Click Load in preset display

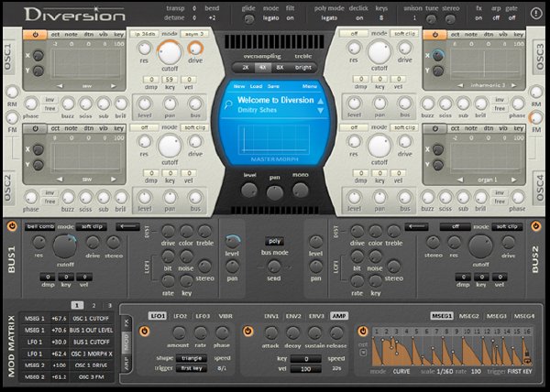[256, 86]
